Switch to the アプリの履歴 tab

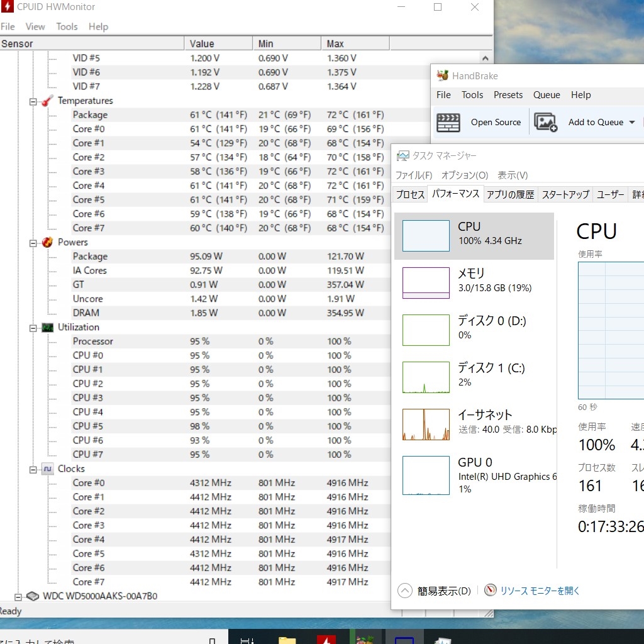tap(510, 194)
